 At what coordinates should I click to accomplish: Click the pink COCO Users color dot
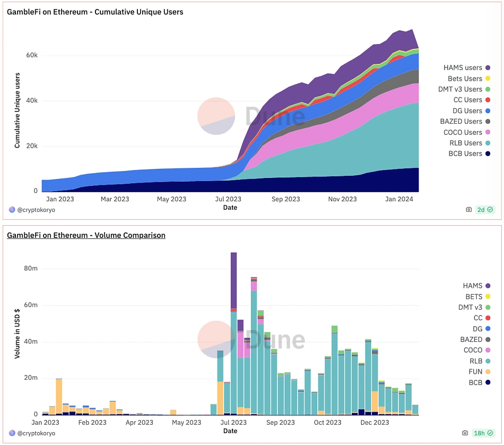488,132
